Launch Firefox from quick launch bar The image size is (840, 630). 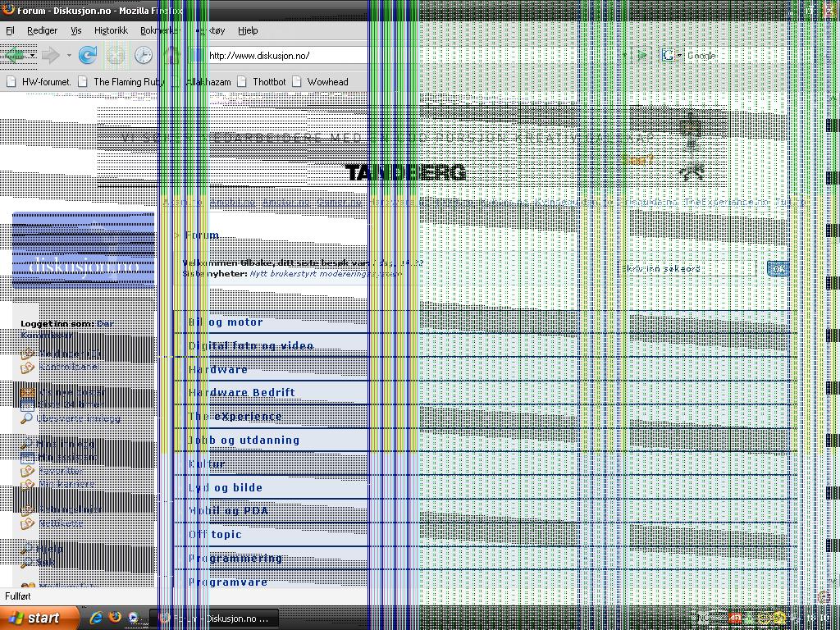[x=115, y=617]
